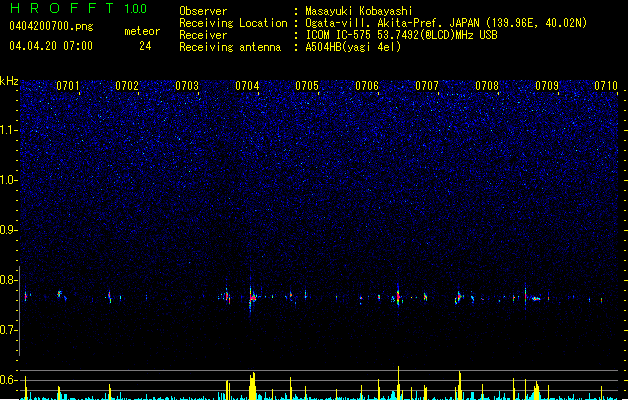
Task: Click the meteor echo between 0706 and 0707
Action: tap(398, 297)
